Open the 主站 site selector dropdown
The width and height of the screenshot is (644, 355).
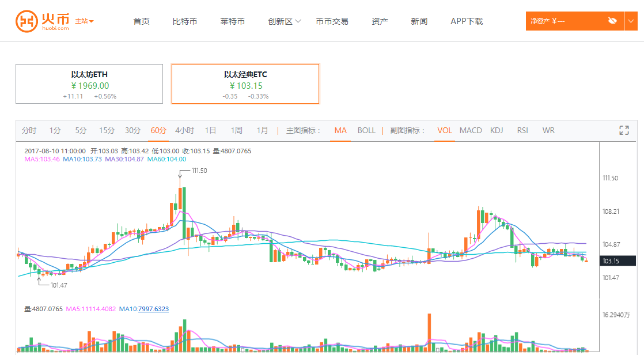coord(85,21)
